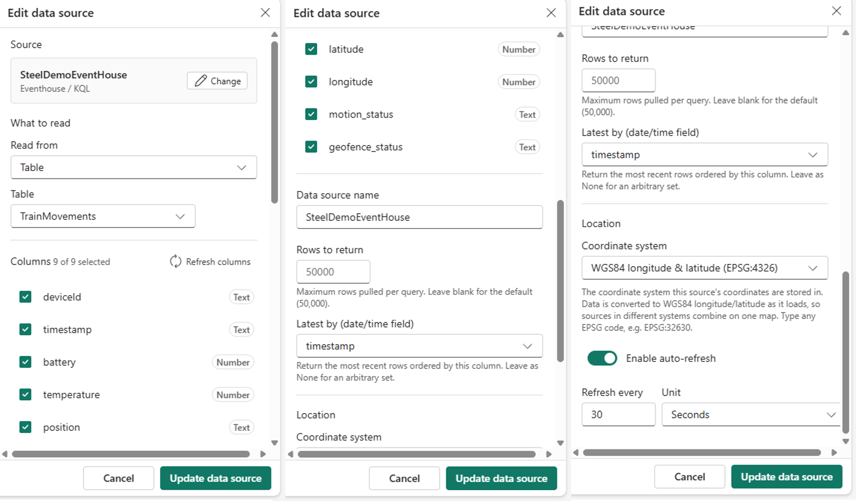
Task: Click the middle panel Rows to return field
Action: [x=333, y=272]
